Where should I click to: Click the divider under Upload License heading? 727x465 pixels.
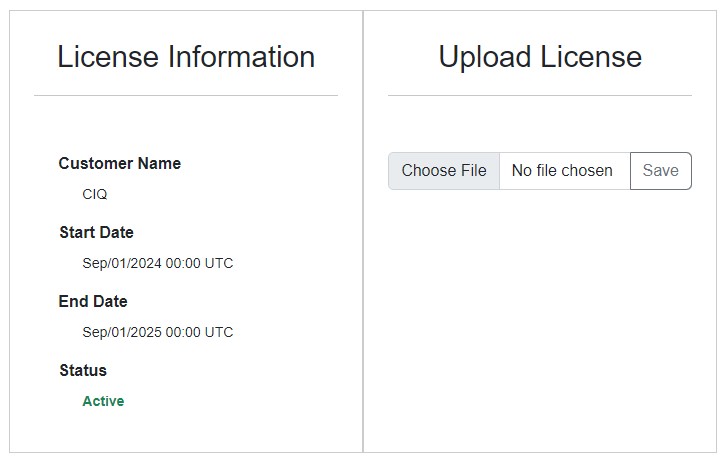[x=540, y=95]
